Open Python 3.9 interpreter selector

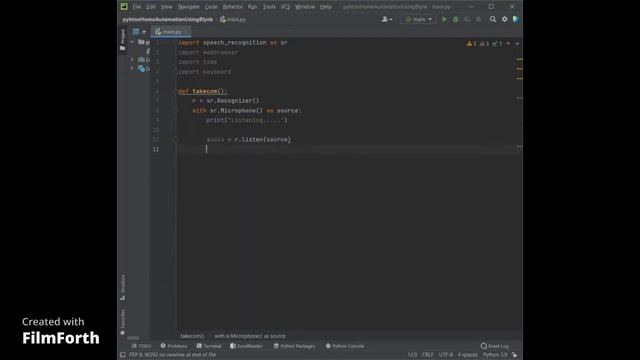495,355
